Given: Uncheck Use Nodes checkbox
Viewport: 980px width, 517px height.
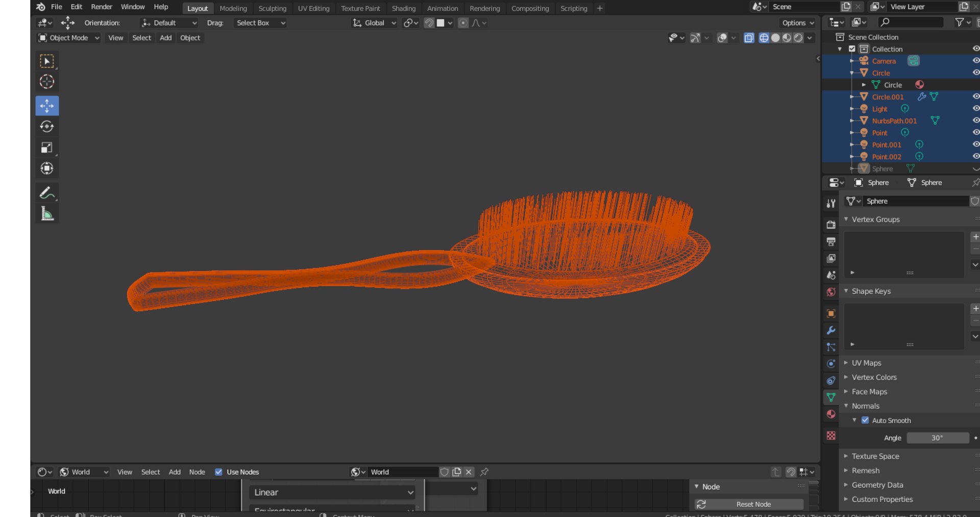Looking at the screenshot, I should point(218,472).
